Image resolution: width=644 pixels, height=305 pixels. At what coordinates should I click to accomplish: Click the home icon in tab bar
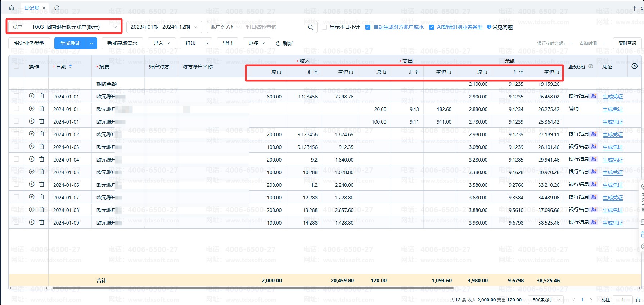(x=12, y=8)
